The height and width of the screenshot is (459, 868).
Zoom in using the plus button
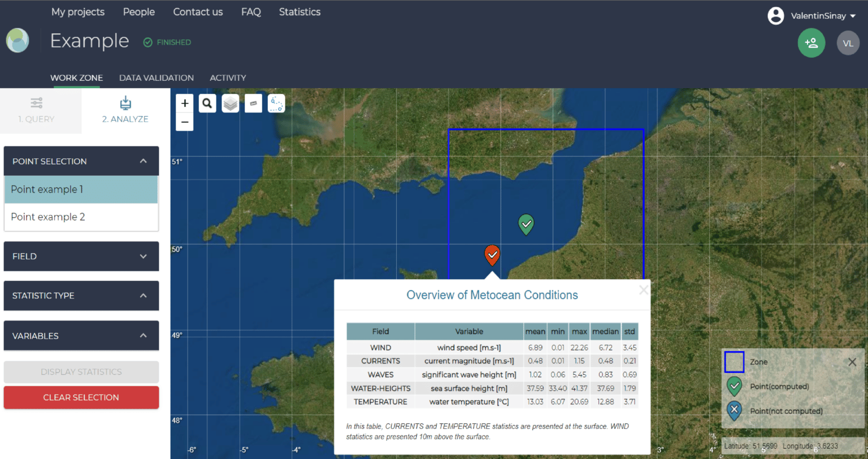184,103
